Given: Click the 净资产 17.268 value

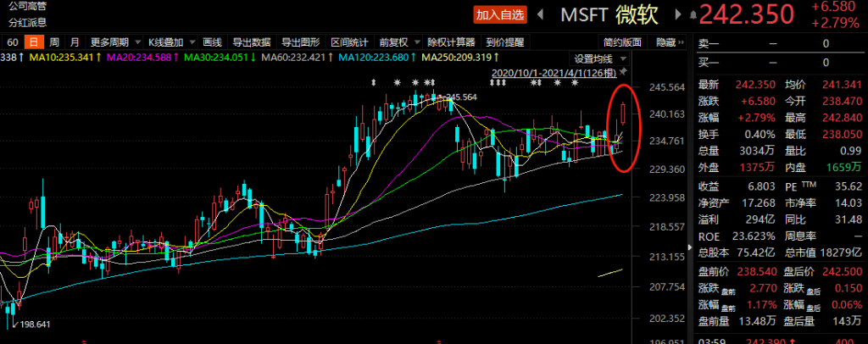Looking at the screenshot, I should click(759, 203).
